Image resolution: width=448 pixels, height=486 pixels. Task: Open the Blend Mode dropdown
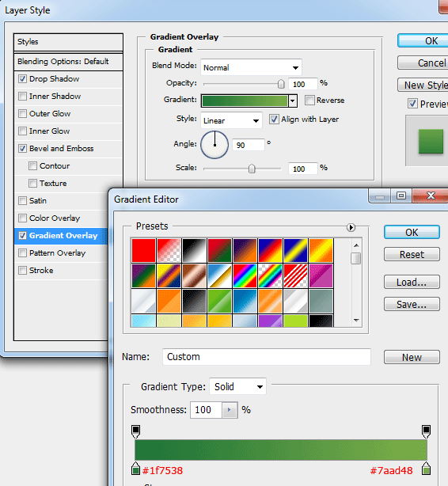[251, 67]
